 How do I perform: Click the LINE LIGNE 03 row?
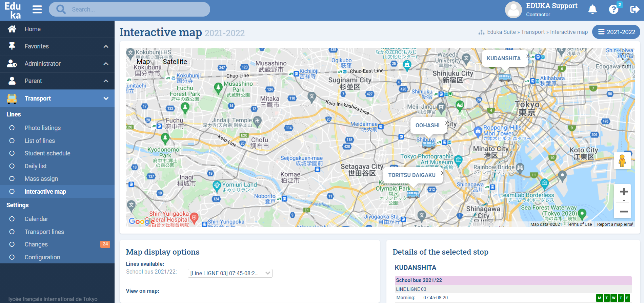tap(513, 289)
